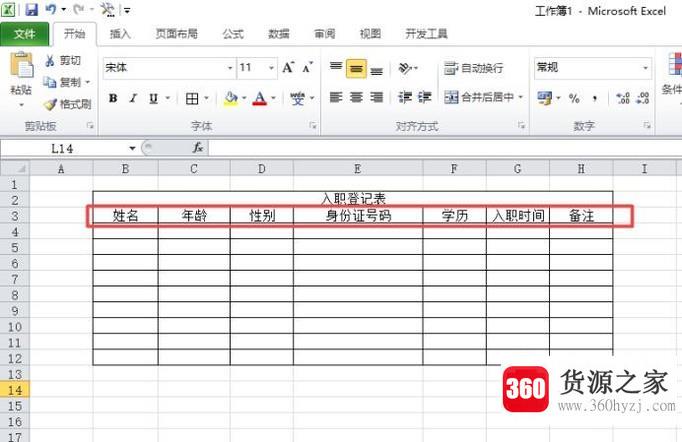Switch to the 数据 (Data) tab

pos(279,34)
